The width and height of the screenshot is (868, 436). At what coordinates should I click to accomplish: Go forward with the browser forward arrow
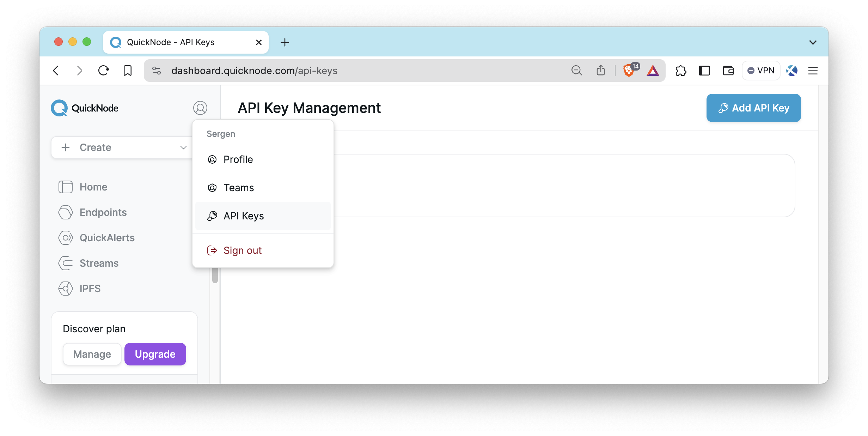(x=80, y=71)
